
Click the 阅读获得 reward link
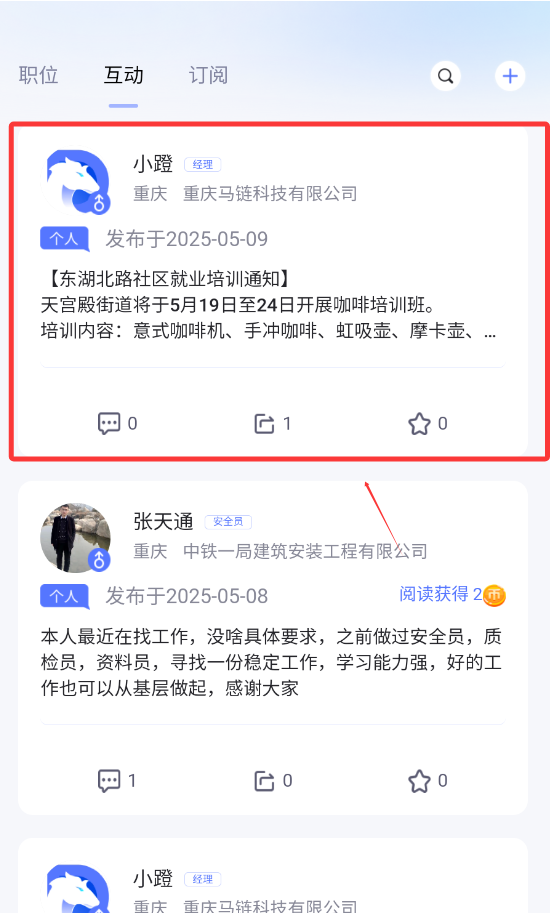point(440,594)
